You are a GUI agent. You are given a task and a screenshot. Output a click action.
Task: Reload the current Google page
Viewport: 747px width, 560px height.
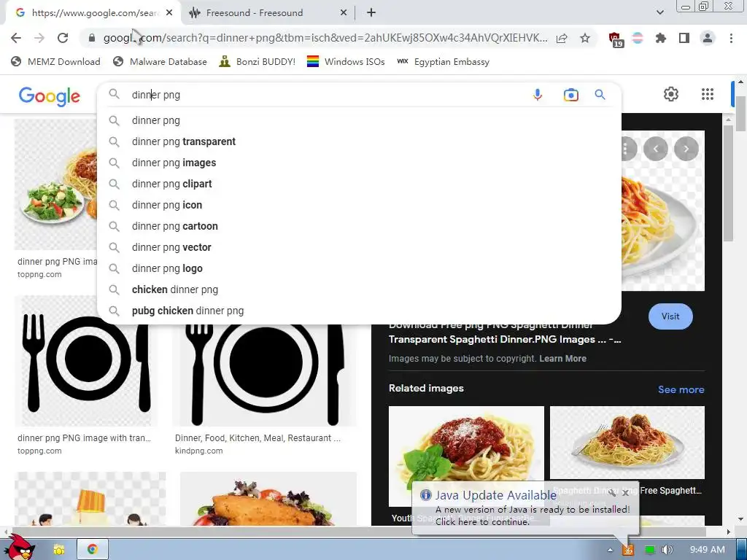(x=63, y=38)
